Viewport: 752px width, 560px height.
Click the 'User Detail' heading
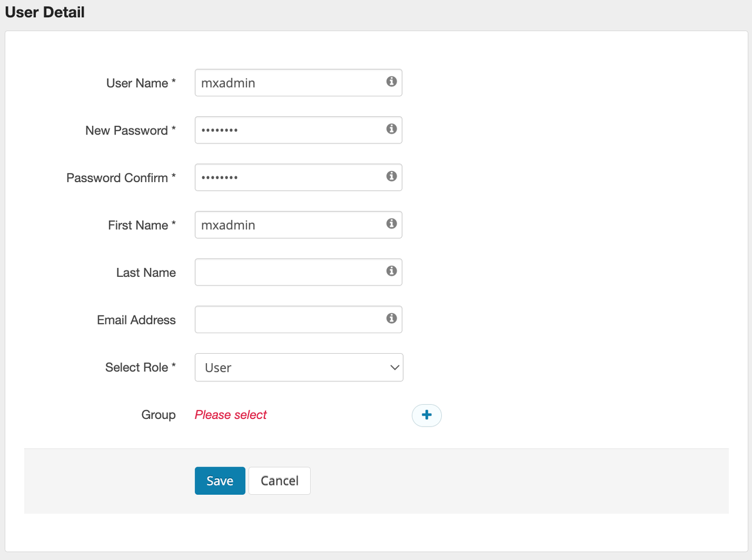[x=45, y=12]
